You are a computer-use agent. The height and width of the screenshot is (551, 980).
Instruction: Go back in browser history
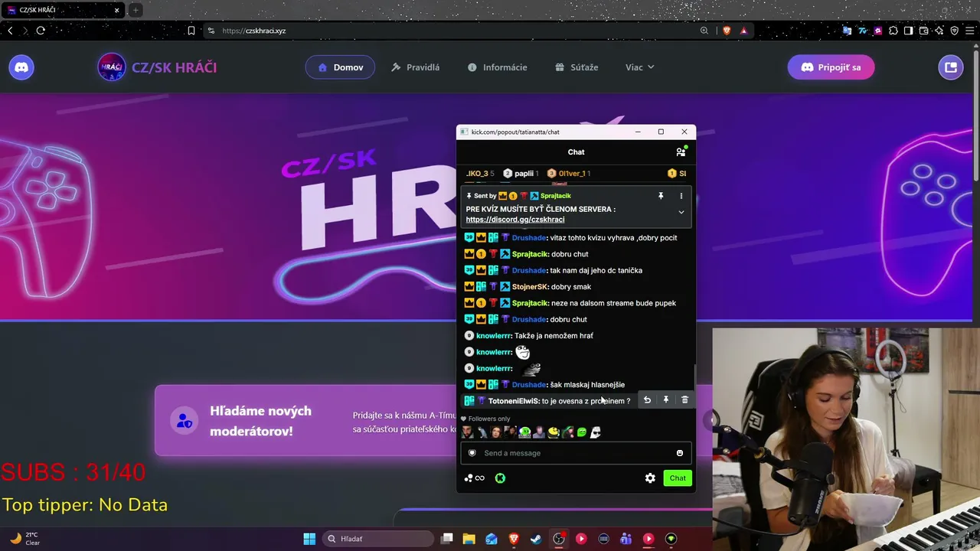pyautogui.click(x=10, y=31)
